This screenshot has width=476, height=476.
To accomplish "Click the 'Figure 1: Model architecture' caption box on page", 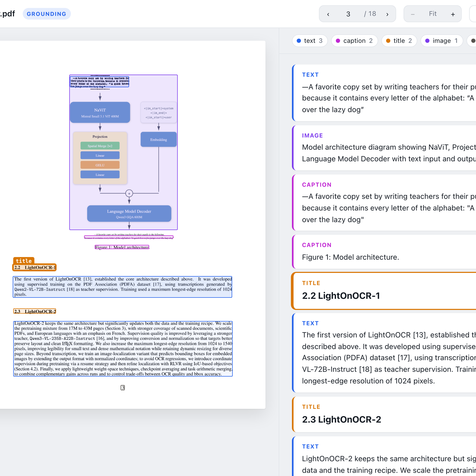I will (x=122, y=247).
